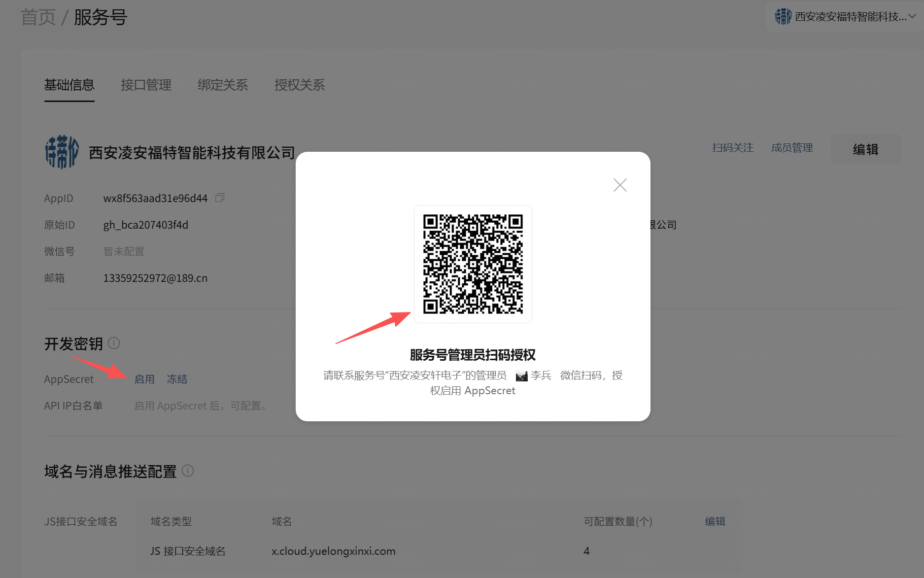The height and width of the screenshot is (578, 924).
Task: Click domain x.cloud.yuelongxinxi.com
Action: pos(334,551)
